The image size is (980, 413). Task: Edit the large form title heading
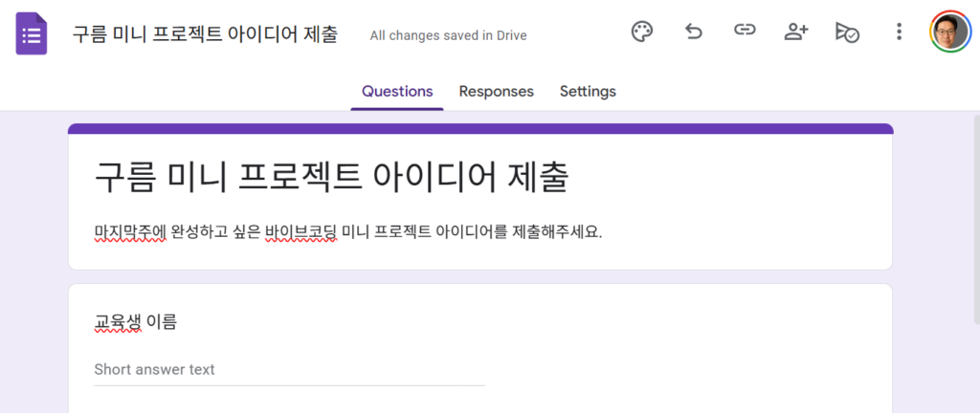[x=331, y=178]
